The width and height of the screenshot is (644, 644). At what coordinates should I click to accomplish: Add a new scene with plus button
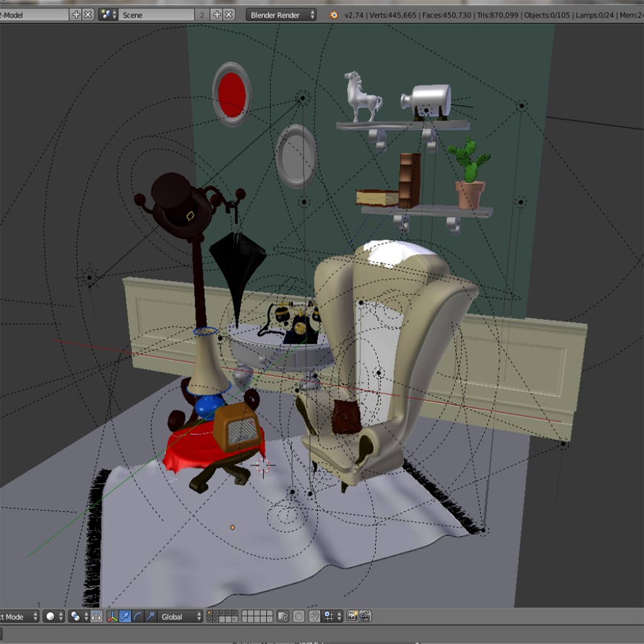(217, 14)
